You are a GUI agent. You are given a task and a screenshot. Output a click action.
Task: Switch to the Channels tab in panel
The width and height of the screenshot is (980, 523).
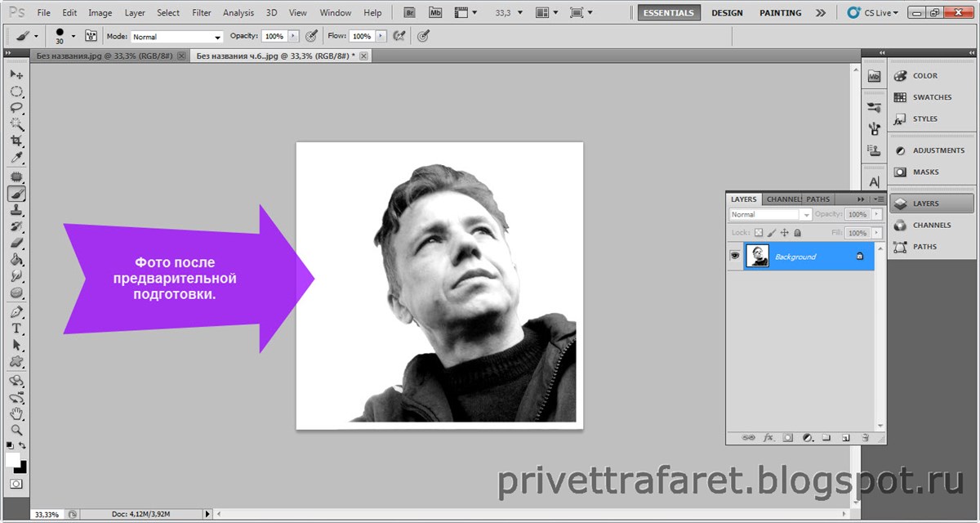784,199
